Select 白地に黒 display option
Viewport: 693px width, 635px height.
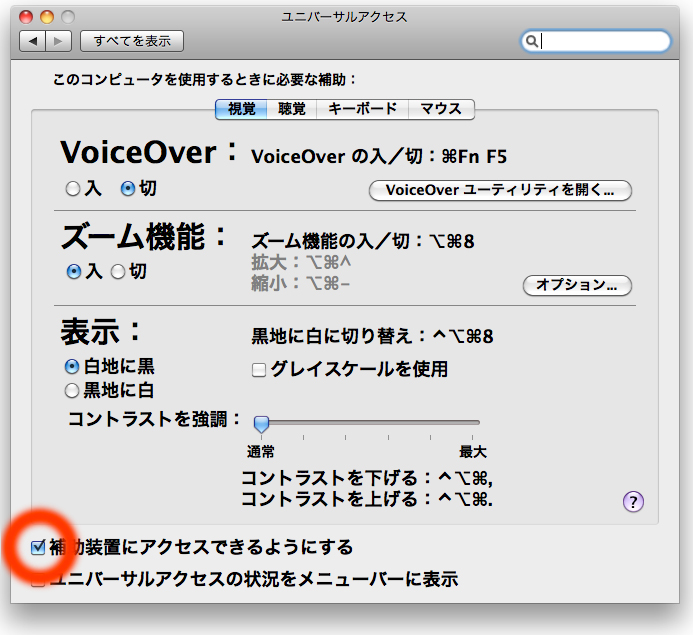pyautogui.click(x=72, y=366)
